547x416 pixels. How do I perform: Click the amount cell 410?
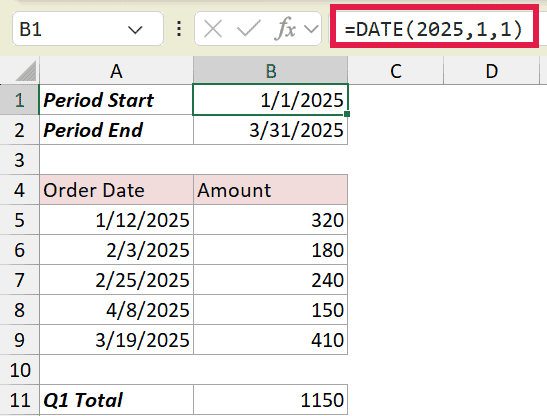271,340
